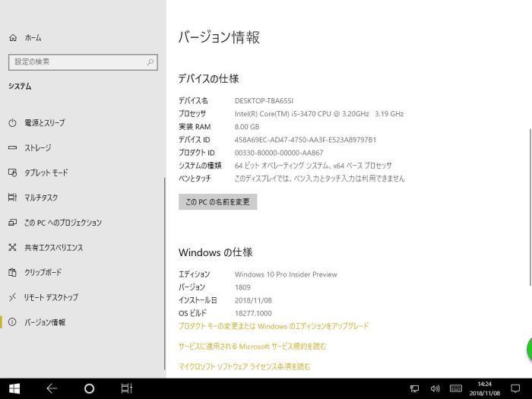The image size is (532, 399).
Task: Open 共有エクスペリエンス settings
Action: pyautogui.click(x=53, y=248)
